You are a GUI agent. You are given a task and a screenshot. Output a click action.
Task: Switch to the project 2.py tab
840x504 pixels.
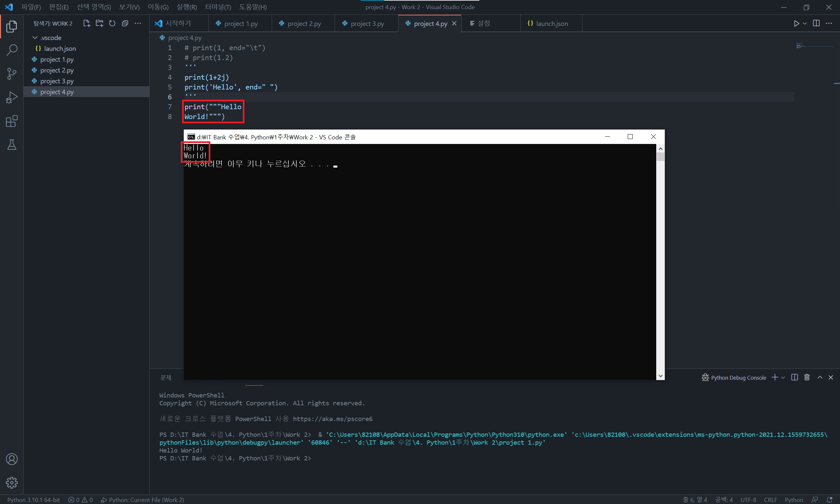[x=304, y=23]
